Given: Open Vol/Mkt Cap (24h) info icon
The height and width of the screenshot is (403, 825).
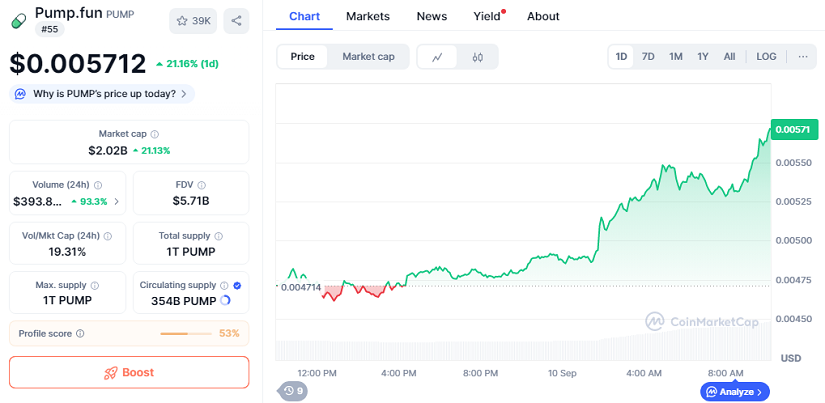Looking at the screenshot, I should click(x=108, y=236).
